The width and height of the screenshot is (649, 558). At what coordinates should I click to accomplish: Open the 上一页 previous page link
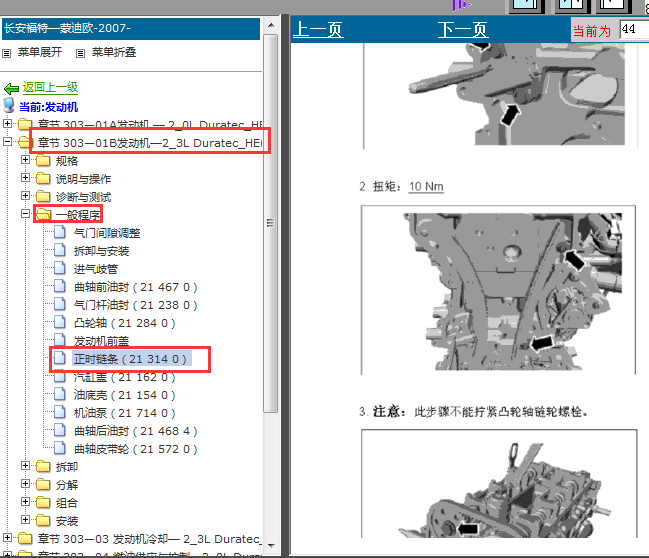[x=318, y=30]
